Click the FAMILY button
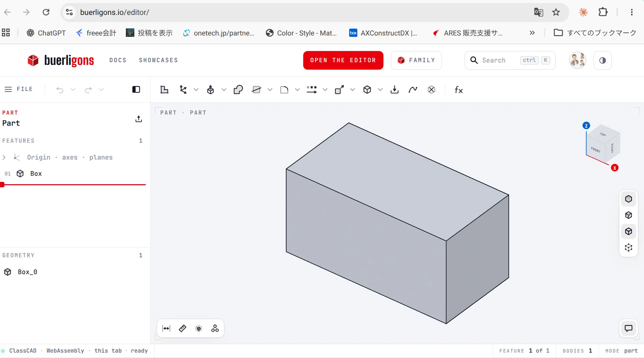 point(416,61)
